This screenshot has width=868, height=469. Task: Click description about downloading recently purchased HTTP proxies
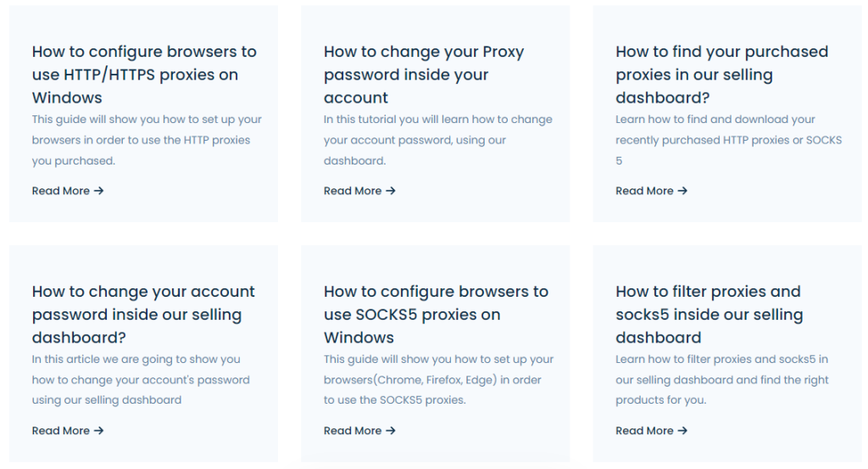point(728,140)
